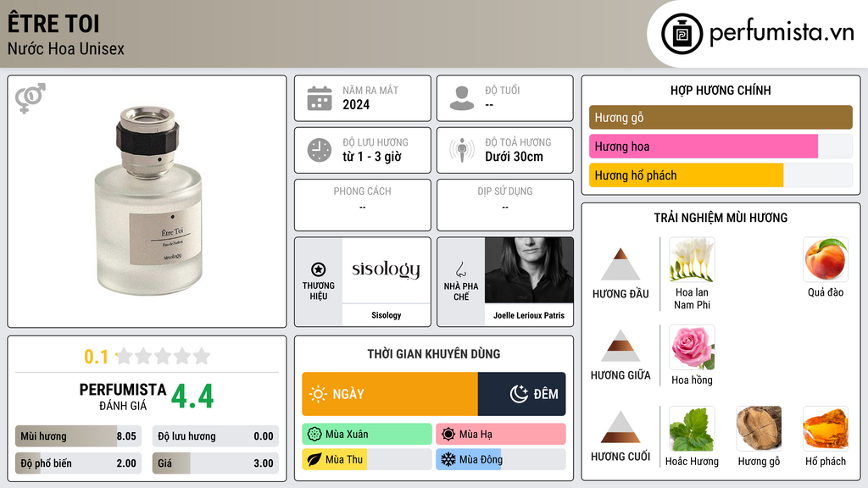This screenshot has height=488, width=868.
Task: Click the Hương gỗ accord bar
Action: (721, 117)
